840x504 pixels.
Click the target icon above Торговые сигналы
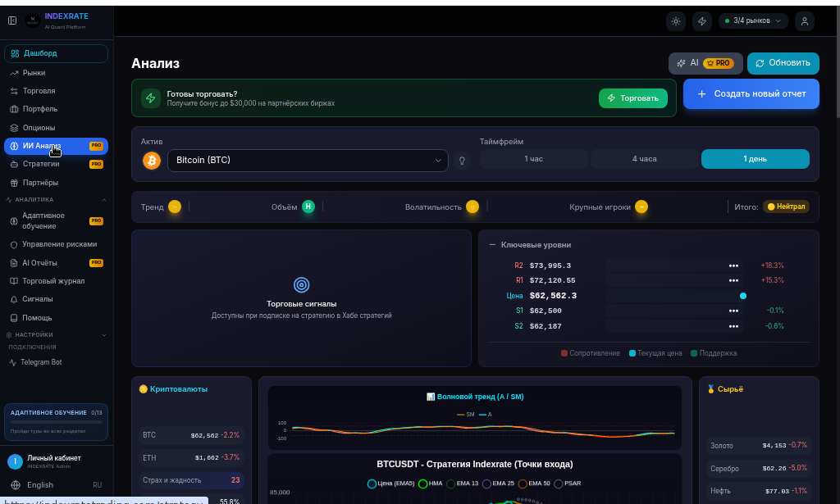(302, 284)
